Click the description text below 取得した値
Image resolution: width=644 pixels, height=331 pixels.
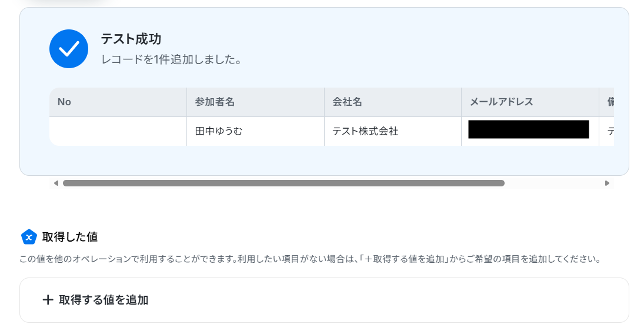pyautogui.click(x=311, y=259)
